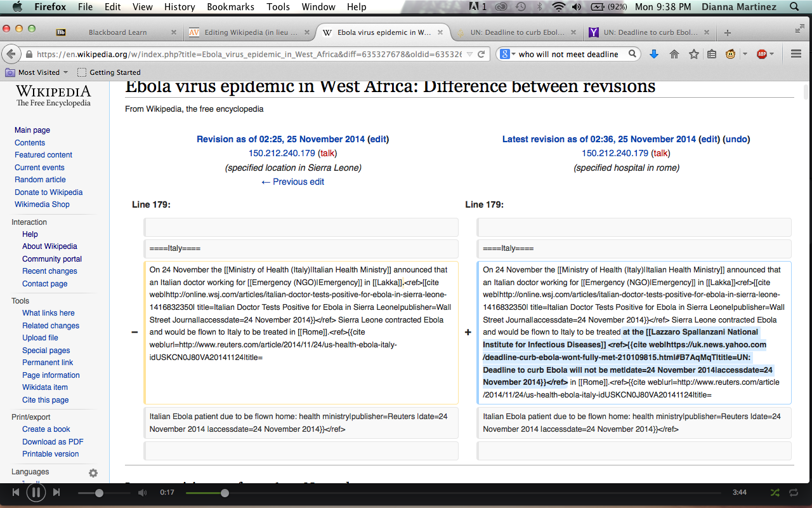Click the undo link for latest revision

pos(737,139)
